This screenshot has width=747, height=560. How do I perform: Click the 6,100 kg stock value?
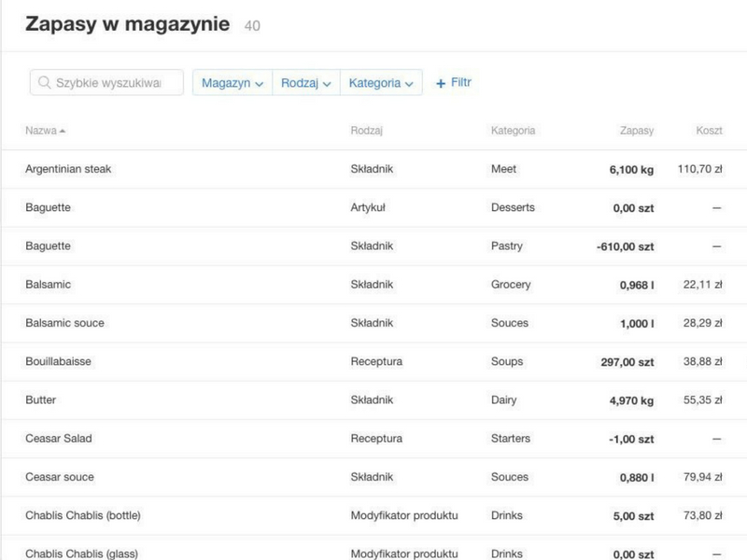point(631,170)
